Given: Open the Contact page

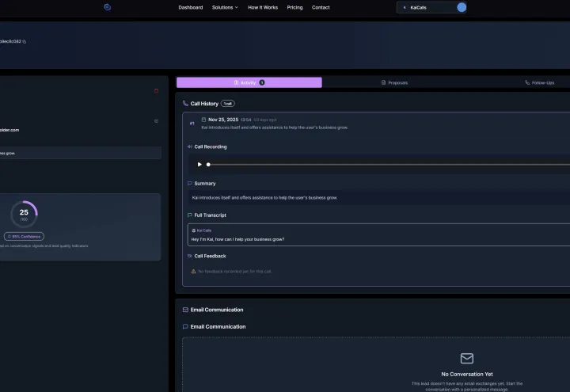Looking at the screenshot, I should coord(321,7).
